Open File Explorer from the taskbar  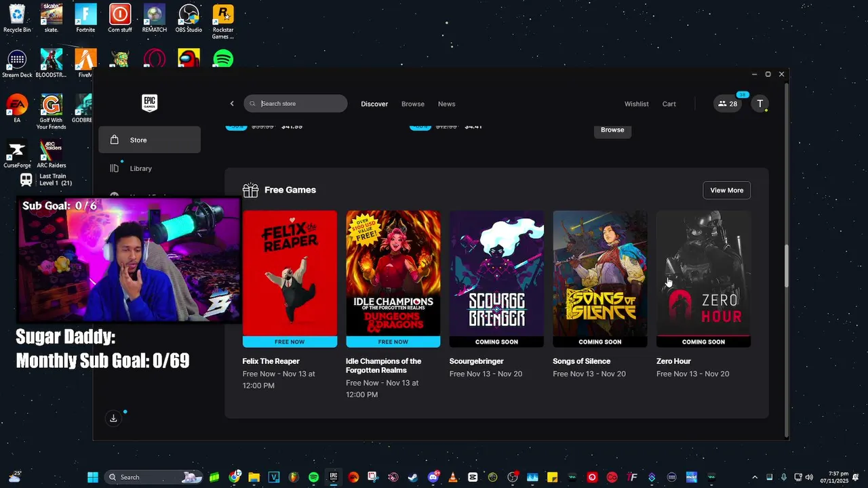coord(254,477)
